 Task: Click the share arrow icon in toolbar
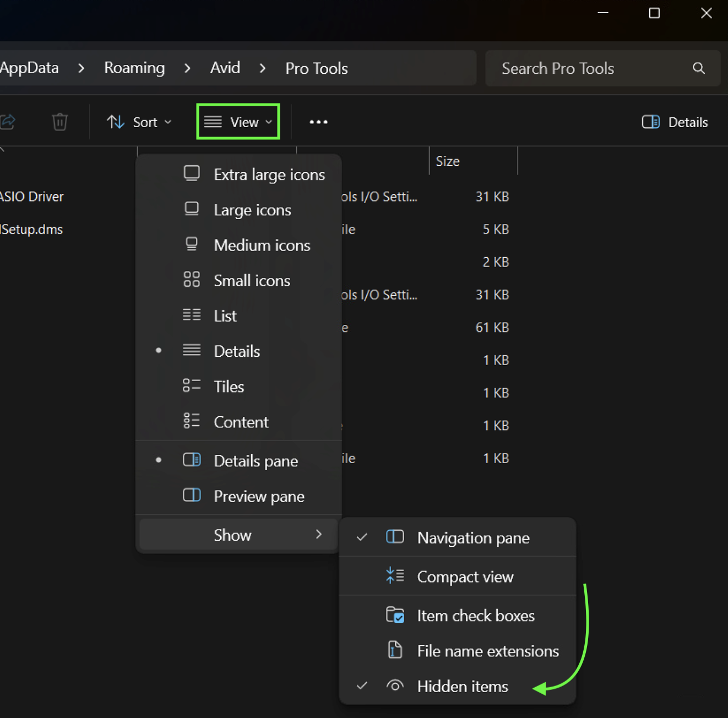click(8, 122)
